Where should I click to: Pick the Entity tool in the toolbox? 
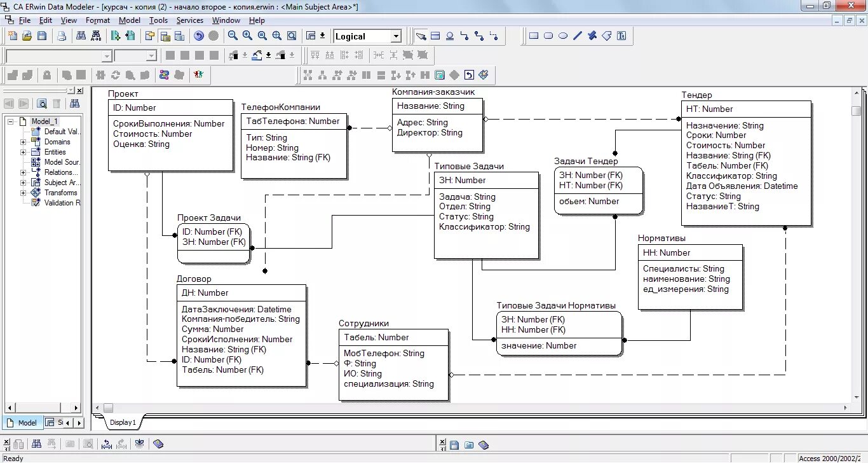(x=435, y=36)
